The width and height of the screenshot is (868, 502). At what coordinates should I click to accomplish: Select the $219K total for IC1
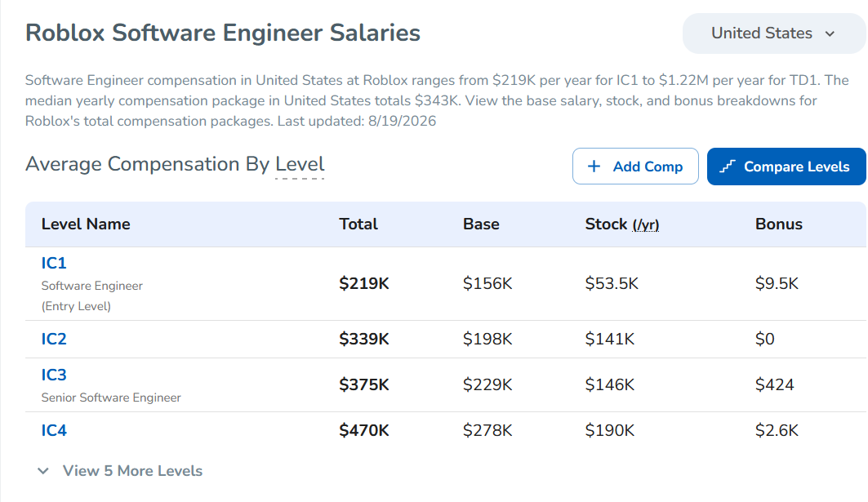click(x=363, y=283)
